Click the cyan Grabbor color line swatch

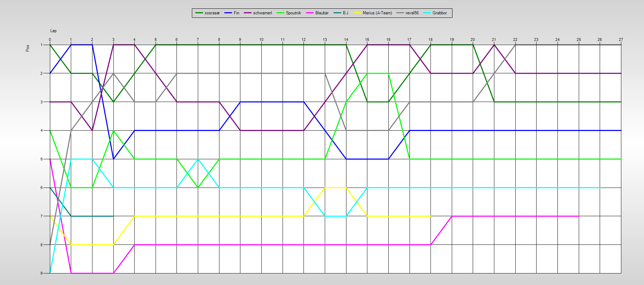(427, 13)
